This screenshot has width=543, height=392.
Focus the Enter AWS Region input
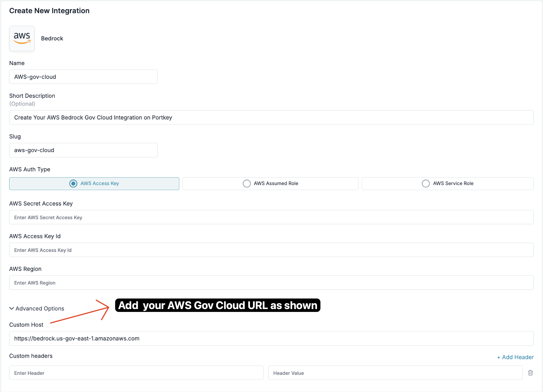pyautogui.click(x=271, y=283)
